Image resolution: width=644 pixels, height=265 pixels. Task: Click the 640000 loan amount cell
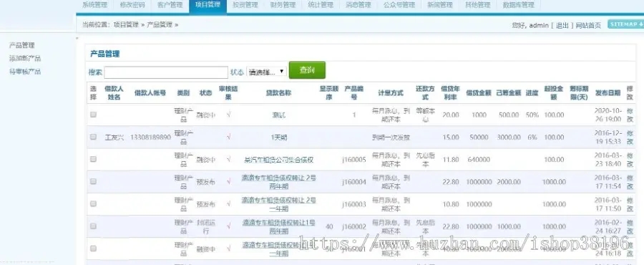[x=479, y=160]
